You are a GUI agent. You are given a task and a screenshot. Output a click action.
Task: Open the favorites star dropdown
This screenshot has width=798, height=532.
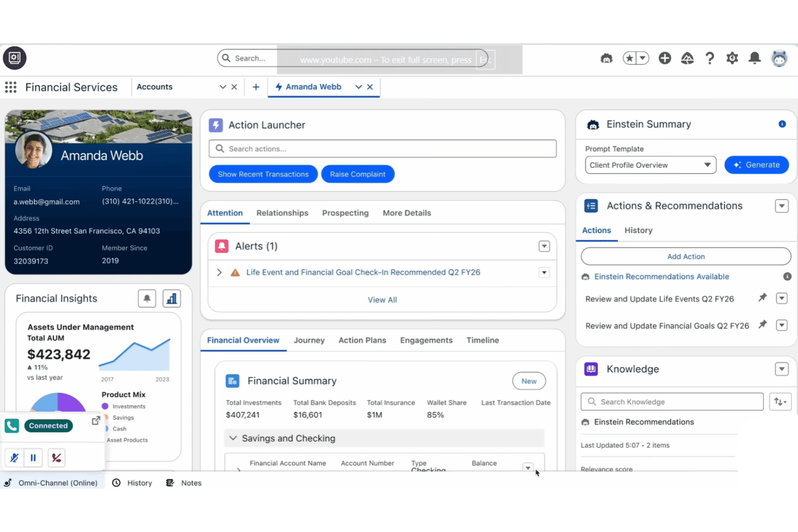pyautogui.click(x=643, y=58)
